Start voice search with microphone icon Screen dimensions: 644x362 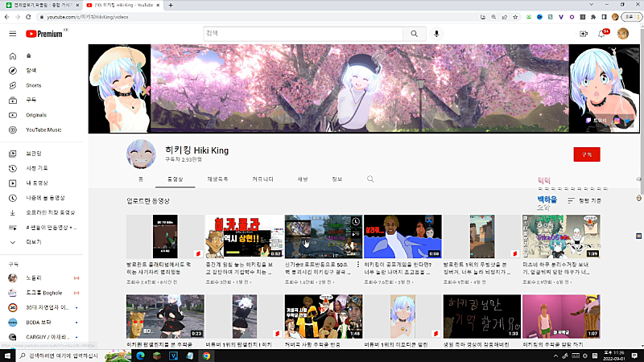[437, 34]
